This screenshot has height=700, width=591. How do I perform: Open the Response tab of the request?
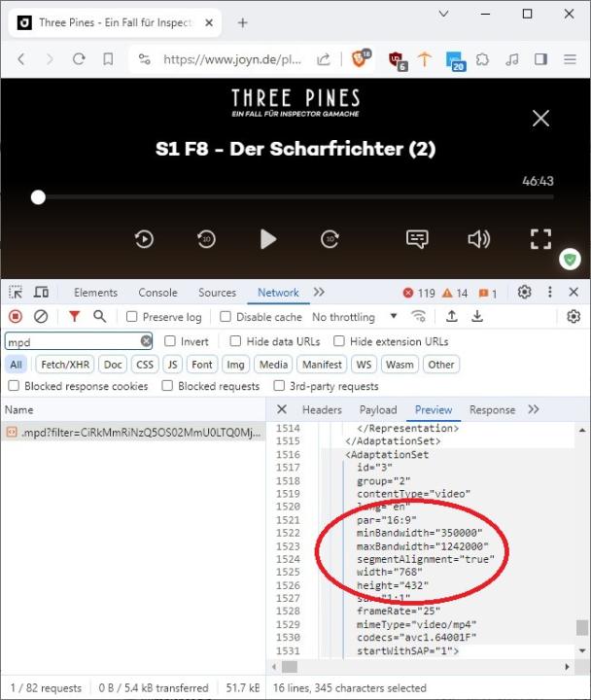coord(492,410)
